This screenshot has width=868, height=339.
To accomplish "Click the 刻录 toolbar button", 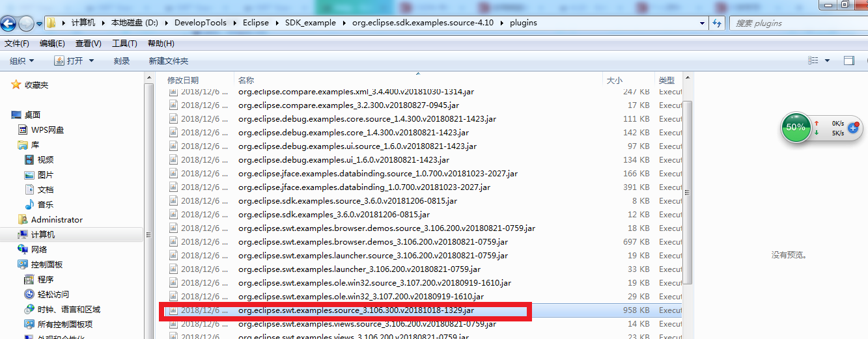I will click(x=122, y=61).
